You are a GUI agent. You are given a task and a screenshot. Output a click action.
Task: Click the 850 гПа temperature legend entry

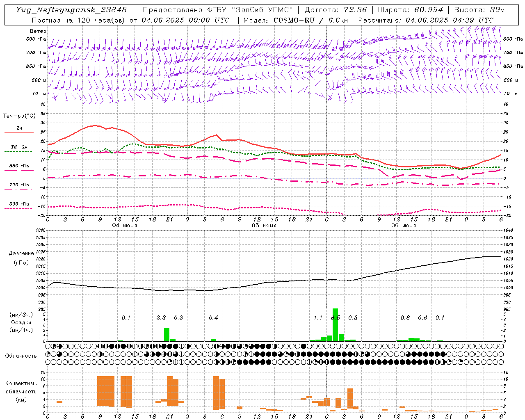[x=19, y=166]
